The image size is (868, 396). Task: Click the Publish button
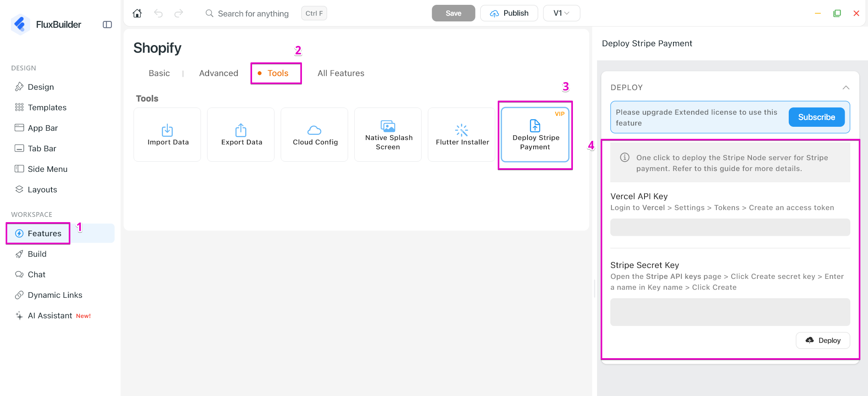click(509, 13)
